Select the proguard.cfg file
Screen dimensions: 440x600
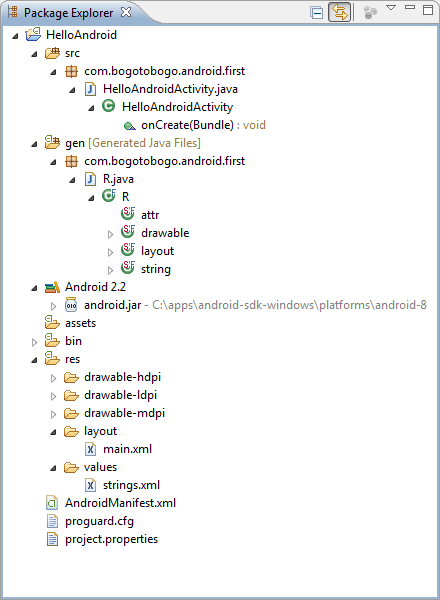(99, 521)
